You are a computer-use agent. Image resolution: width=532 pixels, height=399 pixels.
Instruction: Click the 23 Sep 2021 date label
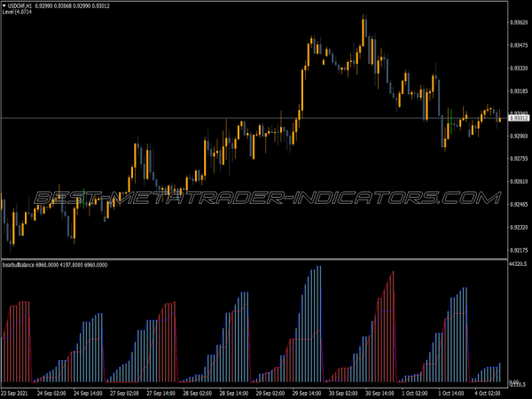click(x=14, y=393)
